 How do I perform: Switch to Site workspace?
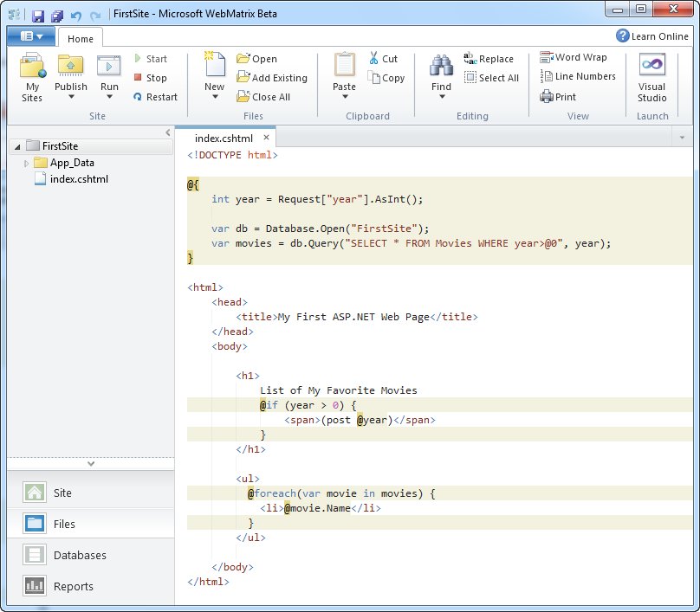91,493
